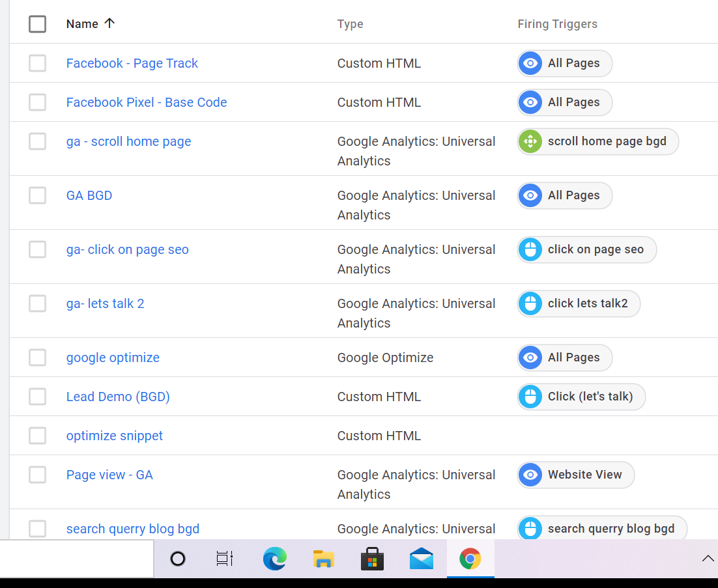Open the Page view - GA tag

click(x=109, y=475)
